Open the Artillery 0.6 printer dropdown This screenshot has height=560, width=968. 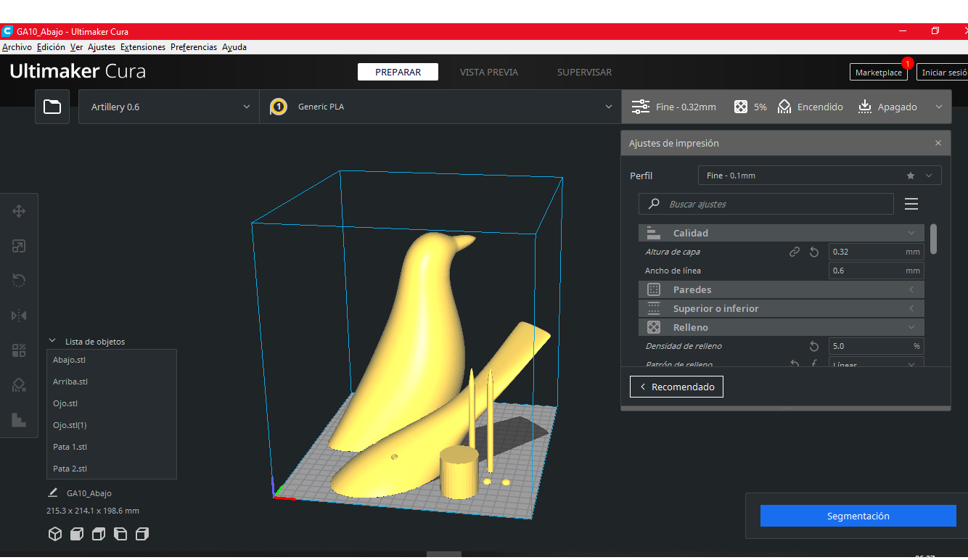tap(168, 107)
